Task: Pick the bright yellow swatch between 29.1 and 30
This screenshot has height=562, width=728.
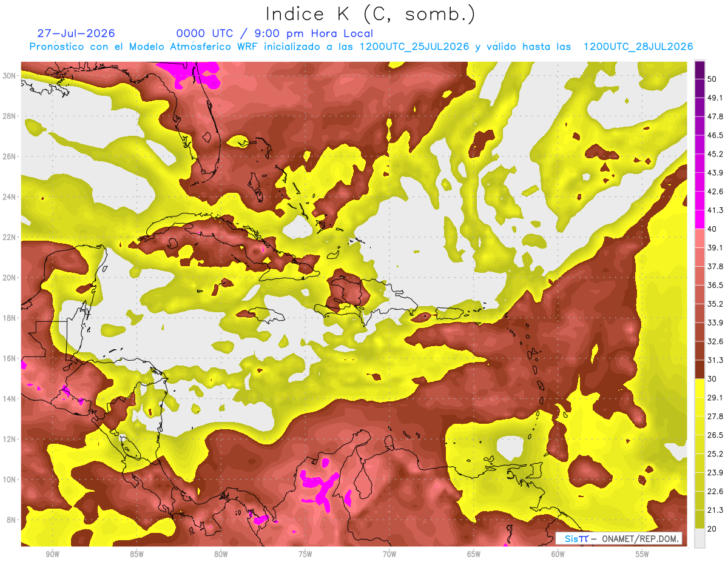Action: [x=699, y=388]
